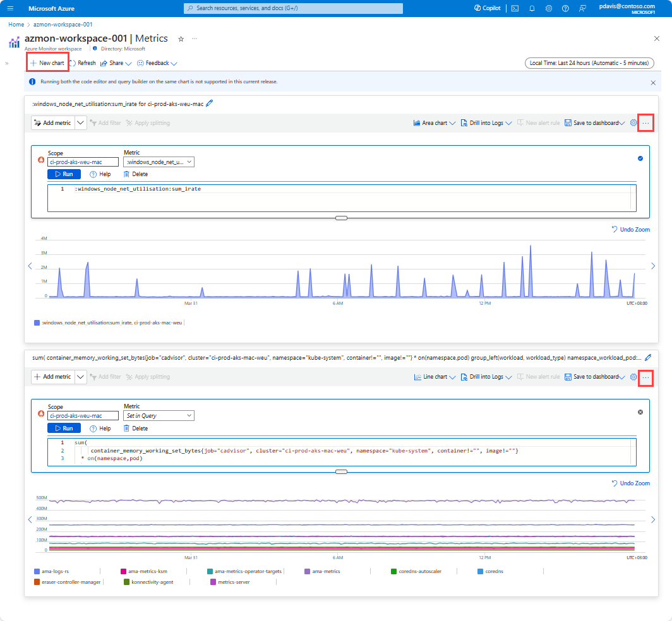Click the Azure search resources box
Image resolution: width=672 pixels, height=621 pixels.
(293, 8)
